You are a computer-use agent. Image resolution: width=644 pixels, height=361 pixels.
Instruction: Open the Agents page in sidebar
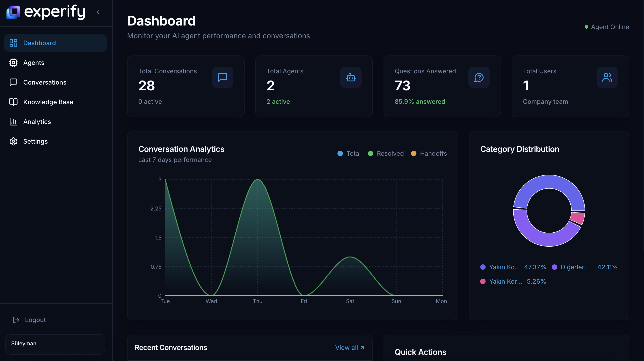pos(34,63)
